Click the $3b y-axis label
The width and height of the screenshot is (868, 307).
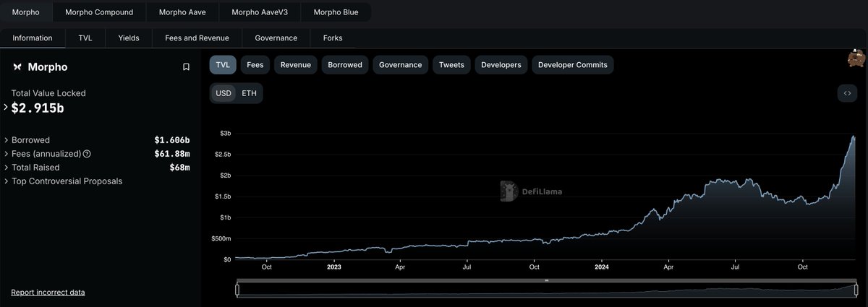[x=226, y=134]
